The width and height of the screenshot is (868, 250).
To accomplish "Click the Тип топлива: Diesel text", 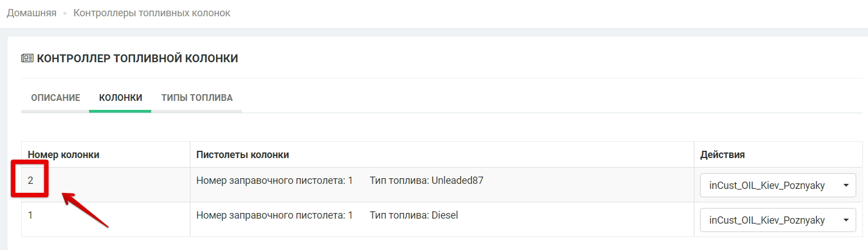I will [x=414, y=215].
